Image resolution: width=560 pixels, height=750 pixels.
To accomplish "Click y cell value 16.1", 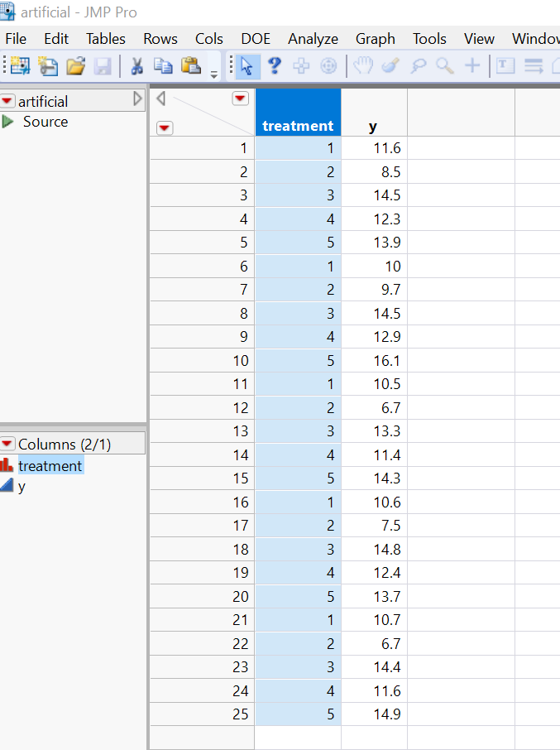I will coord(374,360).
